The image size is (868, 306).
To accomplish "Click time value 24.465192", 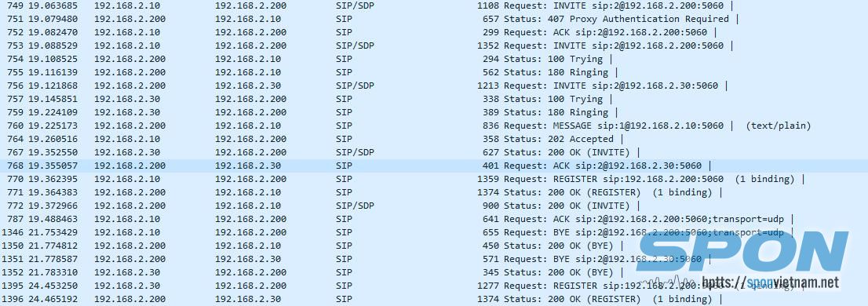I will (x=53, y=299).
